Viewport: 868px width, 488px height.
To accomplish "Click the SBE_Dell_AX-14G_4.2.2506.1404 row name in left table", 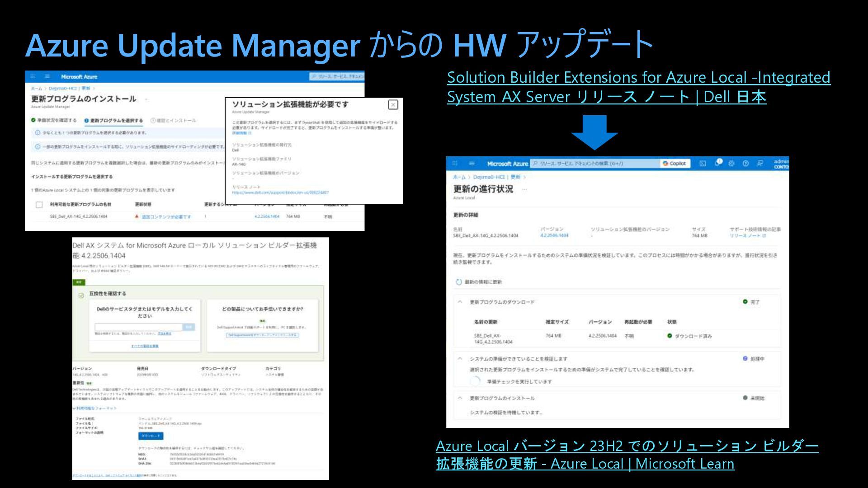I will 78,216.
